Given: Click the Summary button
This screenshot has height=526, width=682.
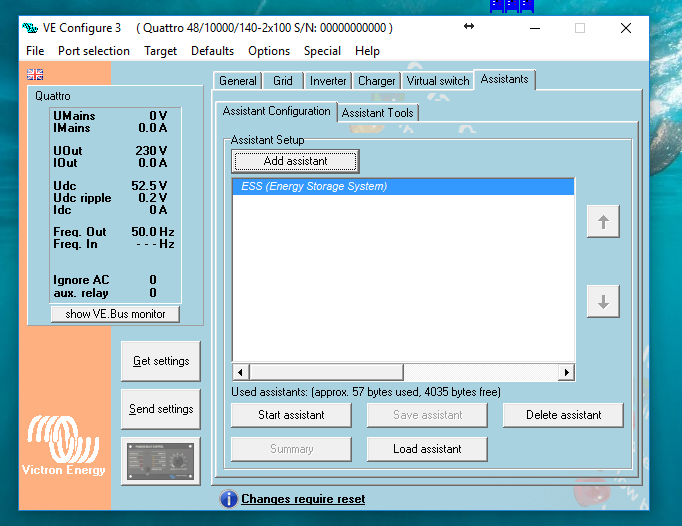Looking at the screenshot, I should [291, 449].
